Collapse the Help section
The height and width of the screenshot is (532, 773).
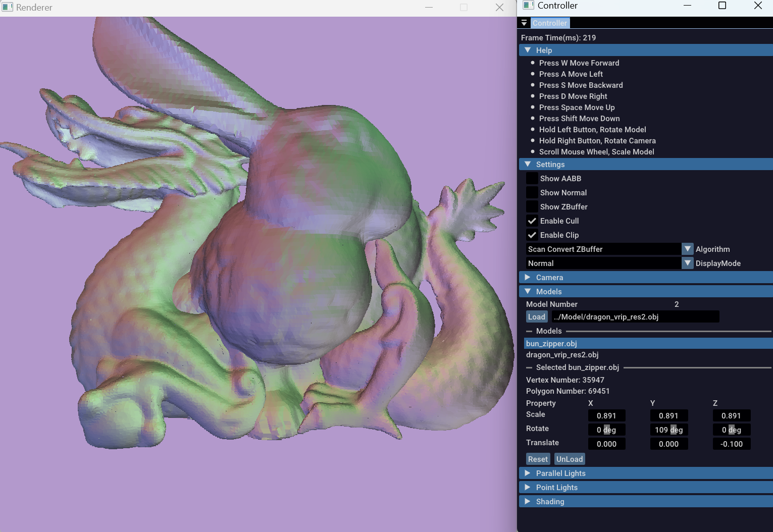click(646, 50)
